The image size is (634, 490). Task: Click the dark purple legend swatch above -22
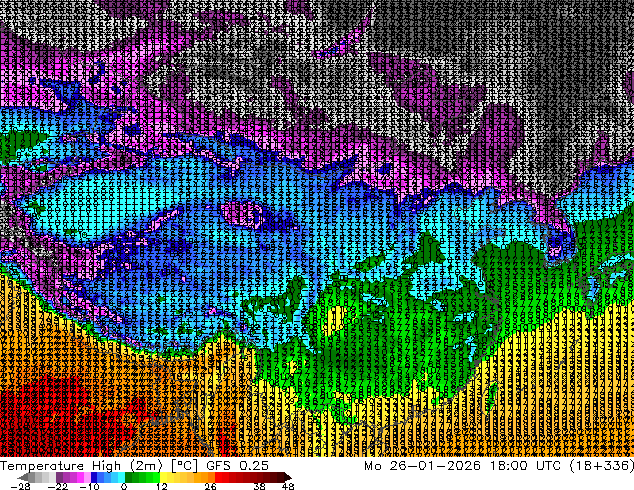[59, 477]
